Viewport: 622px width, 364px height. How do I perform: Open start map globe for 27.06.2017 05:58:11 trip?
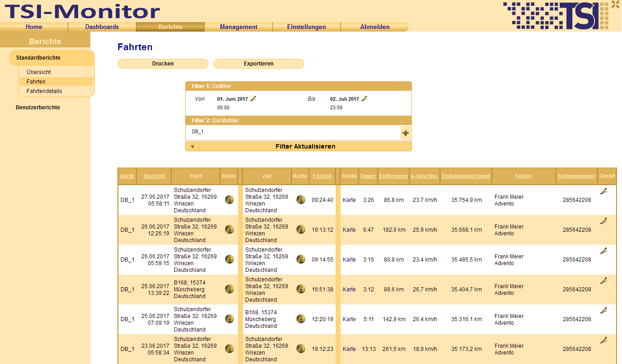pyautogui.click(x=229, y=200)
